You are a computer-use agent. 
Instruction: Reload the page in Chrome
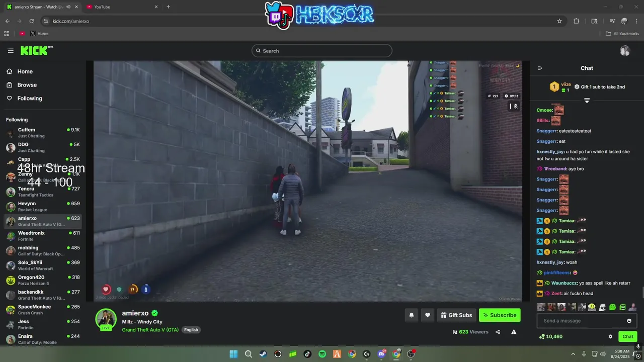[31, 21]
